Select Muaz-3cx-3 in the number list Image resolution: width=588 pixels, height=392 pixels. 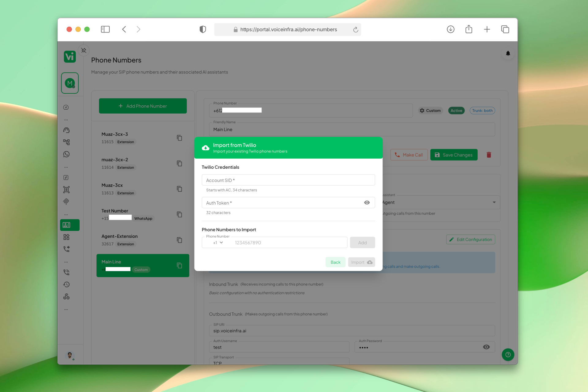point(143,138)
